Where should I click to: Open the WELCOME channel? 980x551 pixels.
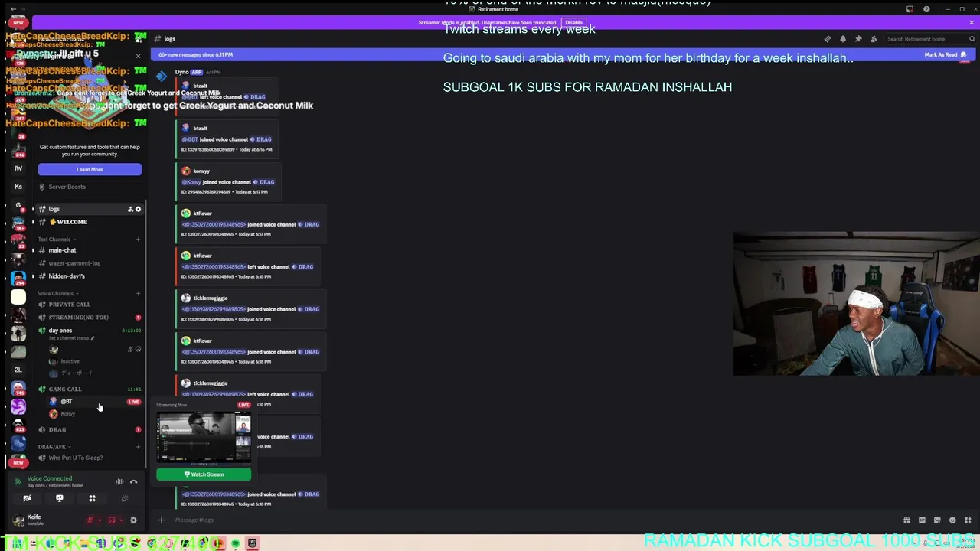[88, 222]
